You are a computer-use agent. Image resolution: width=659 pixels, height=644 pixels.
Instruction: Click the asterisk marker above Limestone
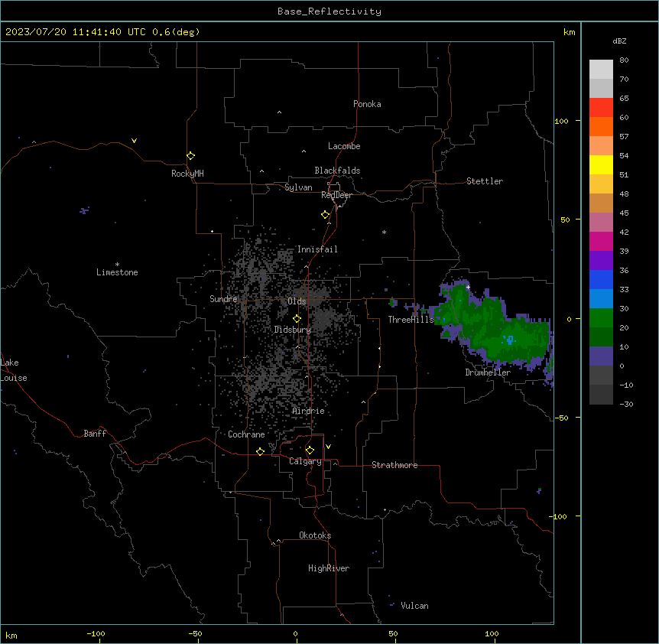(117, 264)
